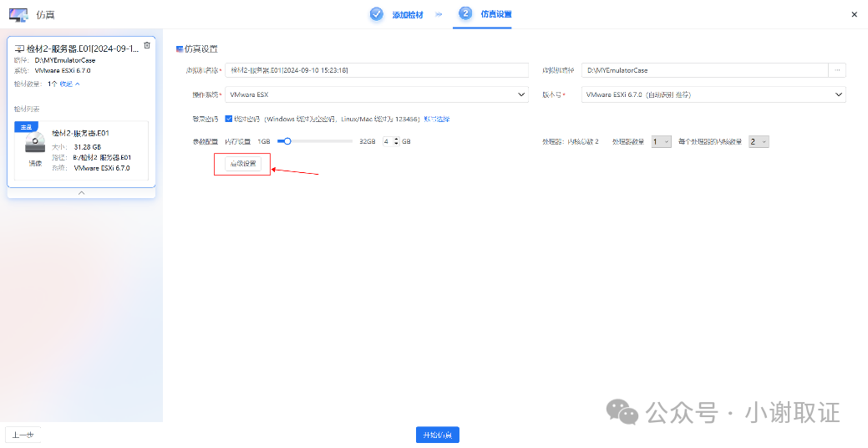Click the case card title 检材2-服务器.E01[2024-09-1...
This screenshot has height=448, width=868.
pyautogui.click(x=83, y=49)
